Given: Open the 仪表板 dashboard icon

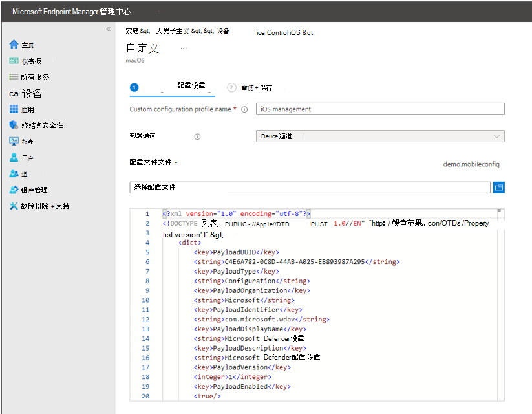Looking at the screenshot, I should 14,61.
